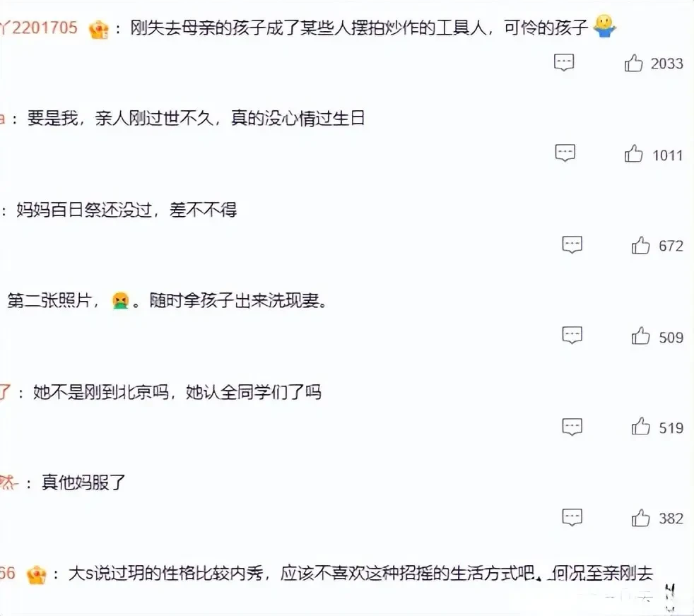Open the username ending in 了
The image size is (694, 616).
(x=6, y=392)
